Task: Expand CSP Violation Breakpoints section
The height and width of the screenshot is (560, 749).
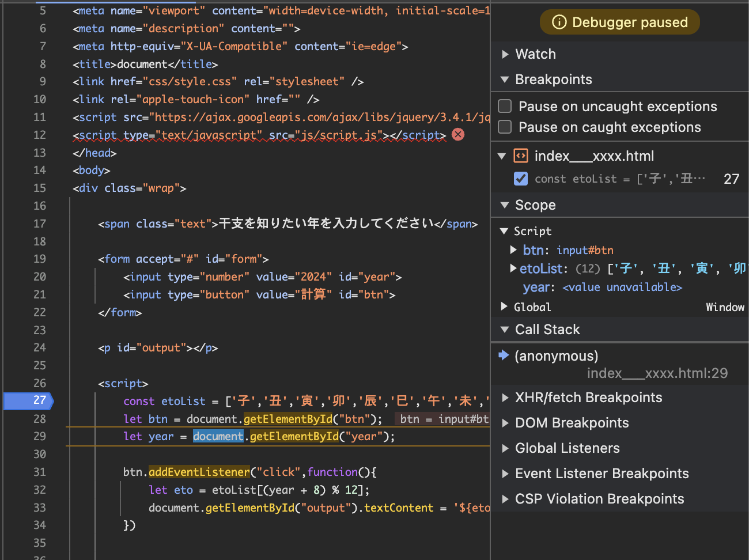Action: tap(505, 499)
